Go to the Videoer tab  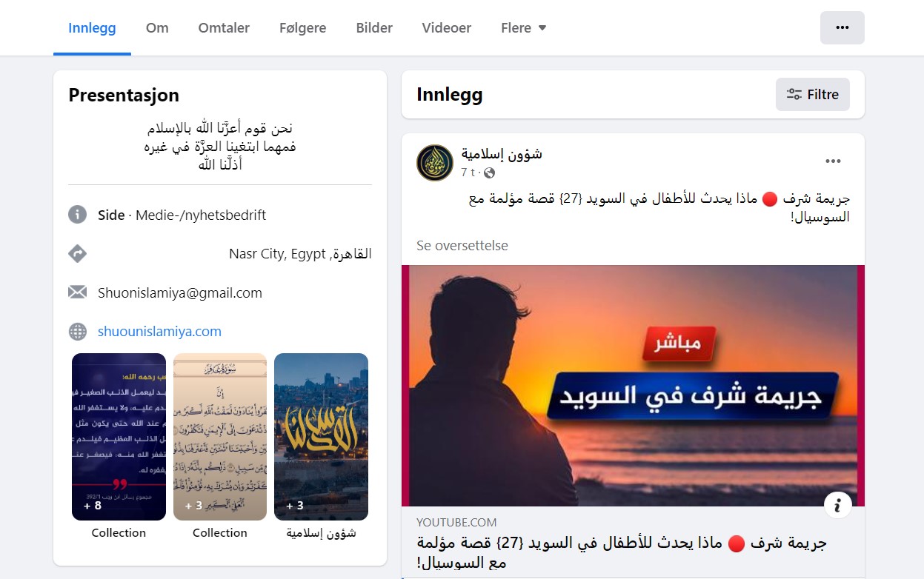pos(447,28)
